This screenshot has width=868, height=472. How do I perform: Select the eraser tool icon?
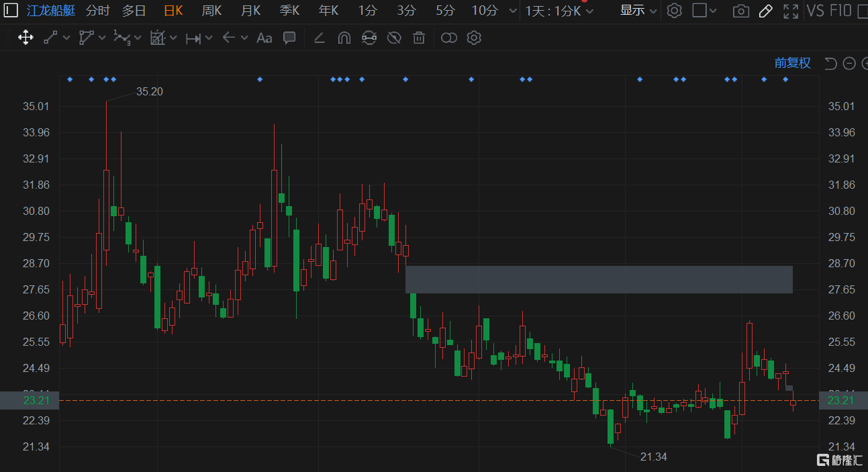pos(319,38)
